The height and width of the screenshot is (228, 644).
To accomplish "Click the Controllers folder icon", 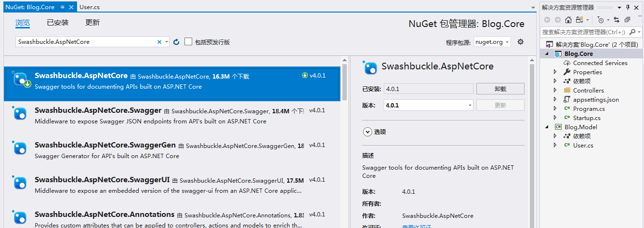I will coord(567,91).
